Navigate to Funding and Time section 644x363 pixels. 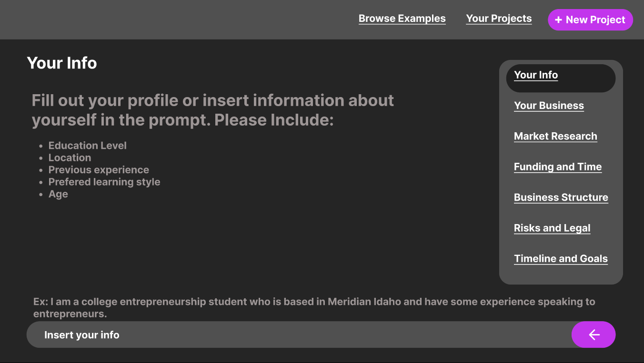558,167
